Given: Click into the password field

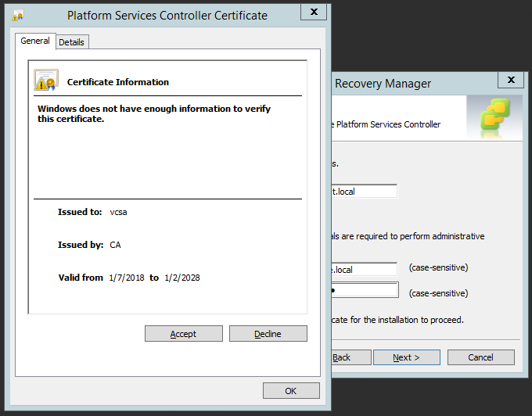Looking at the screenshot, I should tap(364, 290).
